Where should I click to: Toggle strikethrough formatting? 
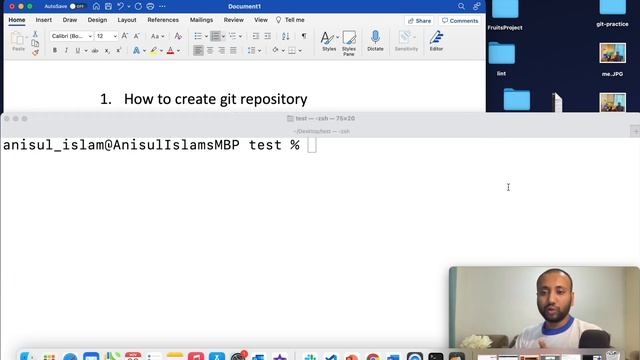(95, 50)
